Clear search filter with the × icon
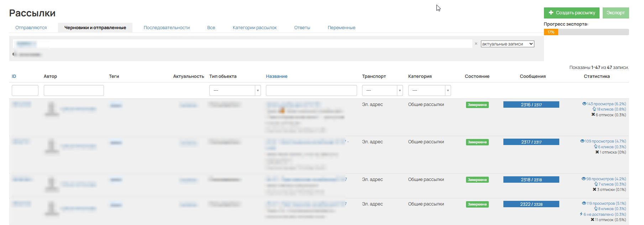644x225 pixels. [x=476, y=44]
